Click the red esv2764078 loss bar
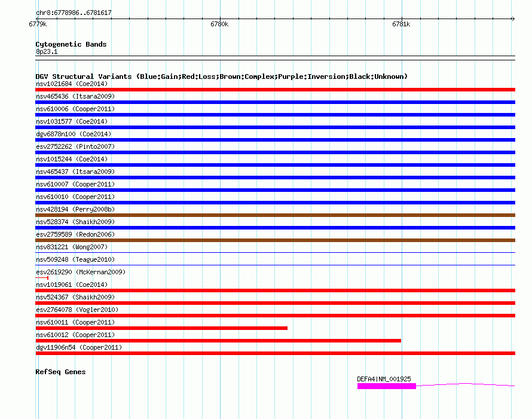Image resolution: width=532 pixels, height=419 pixels. tap(275, 316)
